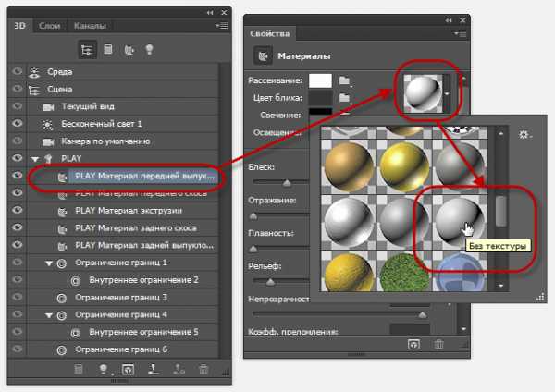Open Рассеивание color swatch
555x392 pixels.
pyautogui.click(x=320, y=80)
